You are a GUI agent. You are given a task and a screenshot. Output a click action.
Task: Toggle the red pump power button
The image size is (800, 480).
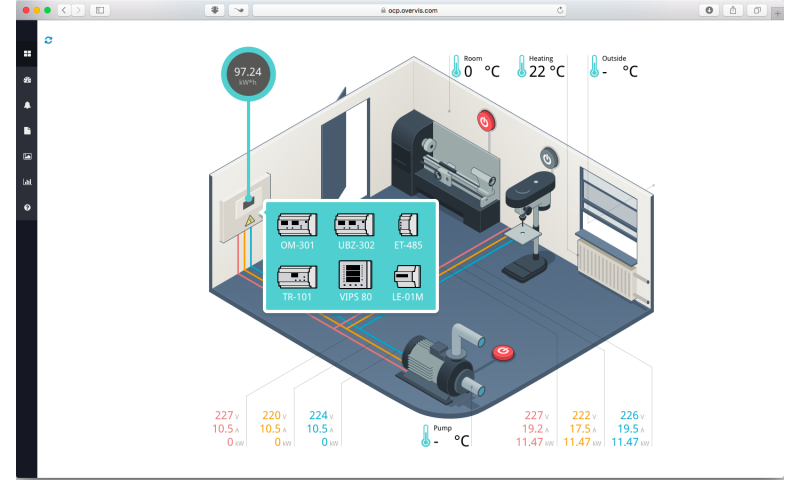tap(503, 352)
